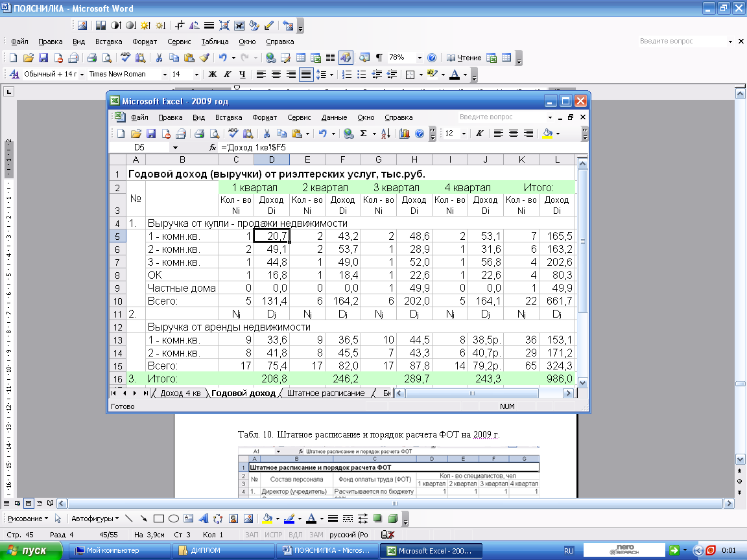Expand the Word zoom 78% dropdown
This screenshot has height=560, width=747.
pos(420,58)
